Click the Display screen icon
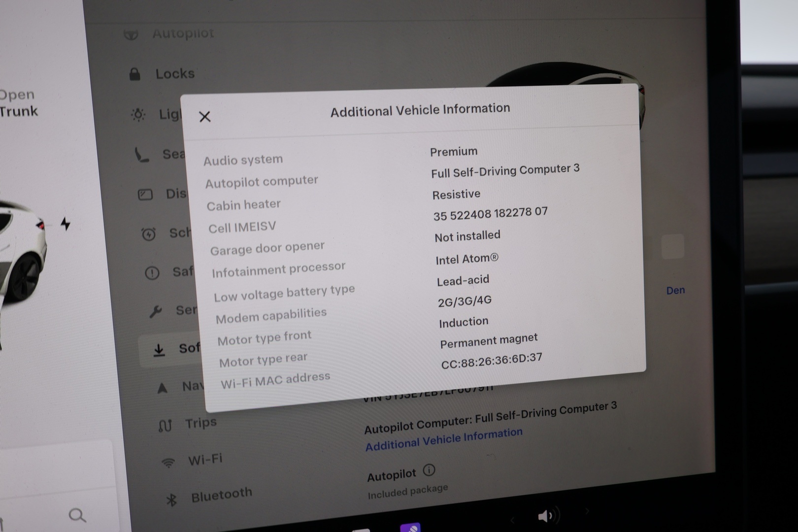798x532 pixels. point(145,195)
